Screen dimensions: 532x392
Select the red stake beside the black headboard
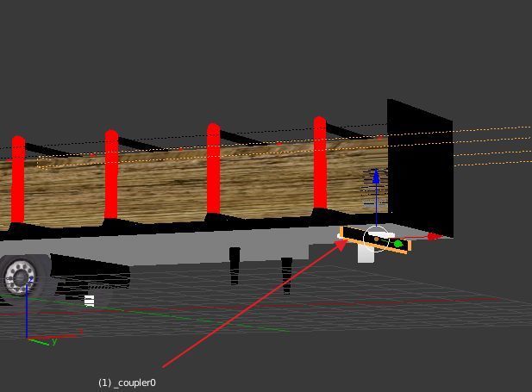pos(320,163)
